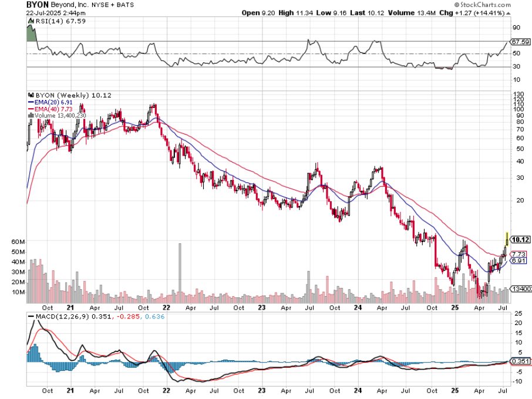Screen dimensions: 532x399
Task: Click the green overbought RSI area
Action: [31, 33]
